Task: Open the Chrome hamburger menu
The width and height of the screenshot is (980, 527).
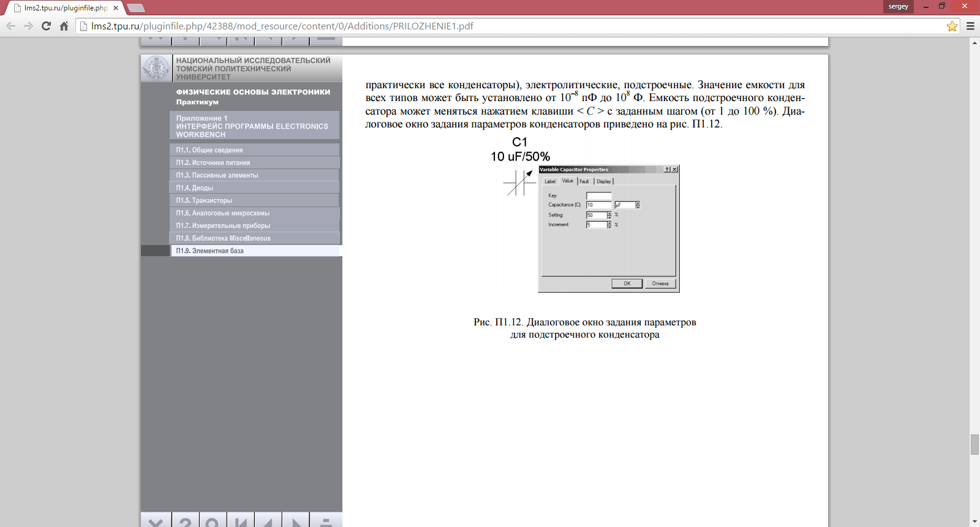Action: [970, 26]
